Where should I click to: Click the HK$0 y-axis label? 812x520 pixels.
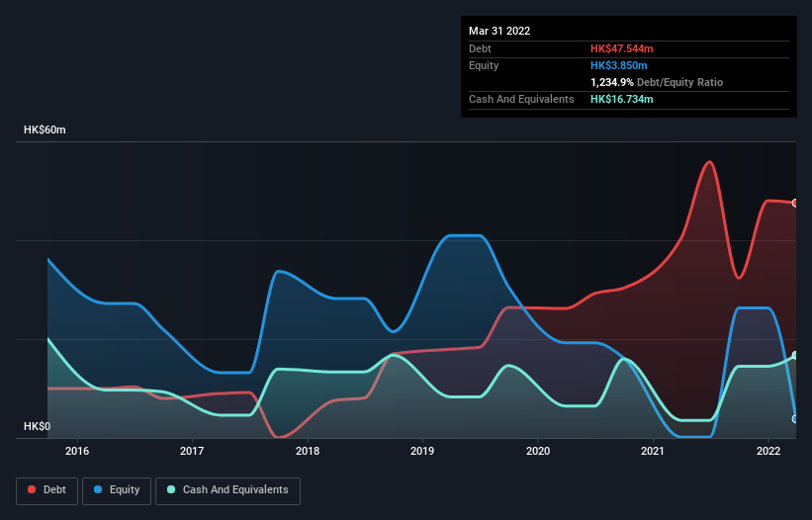point(38,426)
